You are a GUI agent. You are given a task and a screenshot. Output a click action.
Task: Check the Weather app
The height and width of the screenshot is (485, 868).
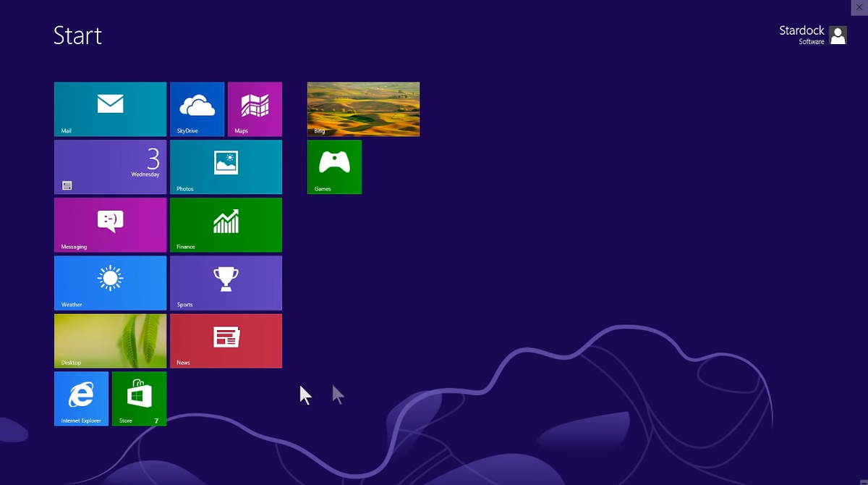click(x=110, y=282)
